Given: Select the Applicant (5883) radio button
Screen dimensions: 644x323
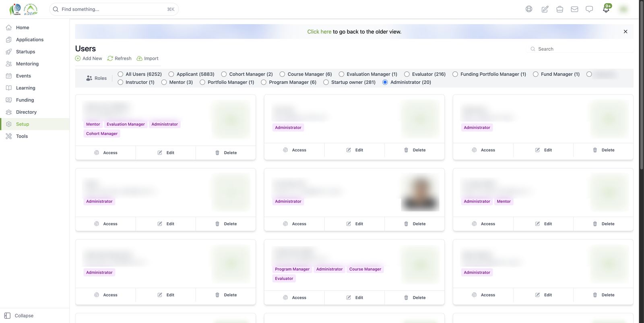Looking at the screenshot, I should 171,74.
